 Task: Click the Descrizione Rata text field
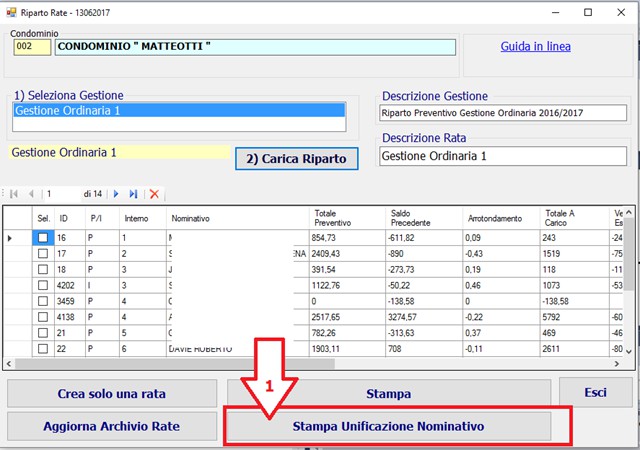coord(503,156)
